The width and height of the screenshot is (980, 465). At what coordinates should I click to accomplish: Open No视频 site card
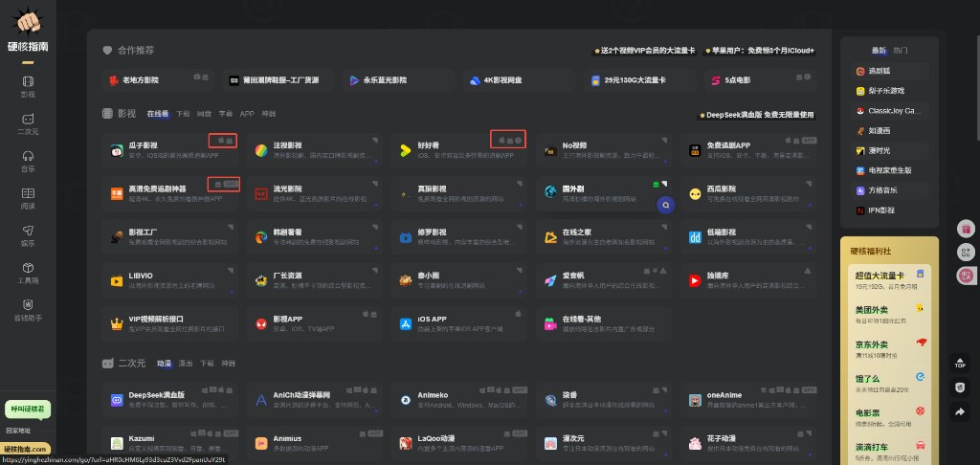coord(604,150)
